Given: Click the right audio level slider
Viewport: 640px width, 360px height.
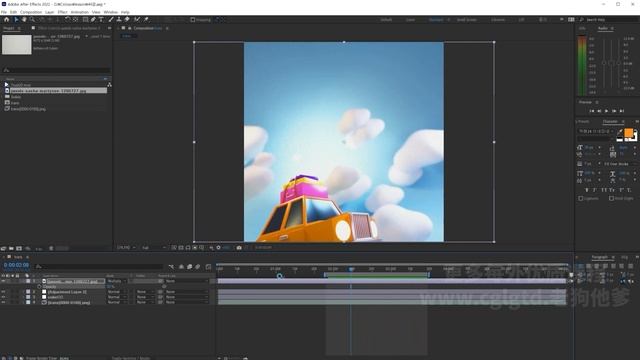Looking at the screenshot, I should pos(619,63).
